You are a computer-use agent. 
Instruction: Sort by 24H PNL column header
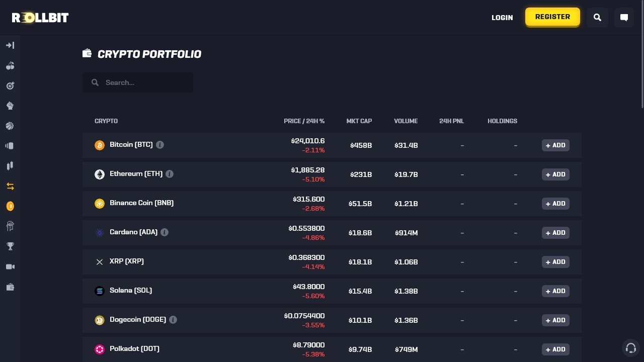point(452,121)
